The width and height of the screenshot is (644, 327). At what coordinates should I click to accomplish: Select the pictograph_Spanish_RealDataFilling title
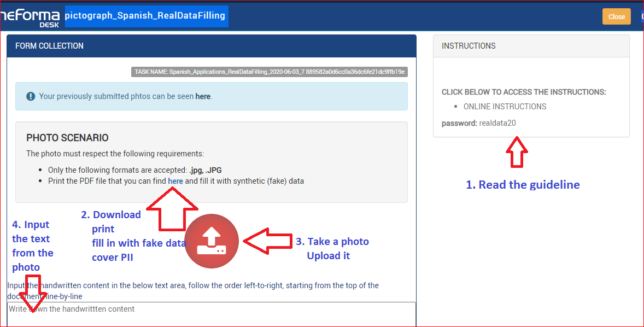145,16
